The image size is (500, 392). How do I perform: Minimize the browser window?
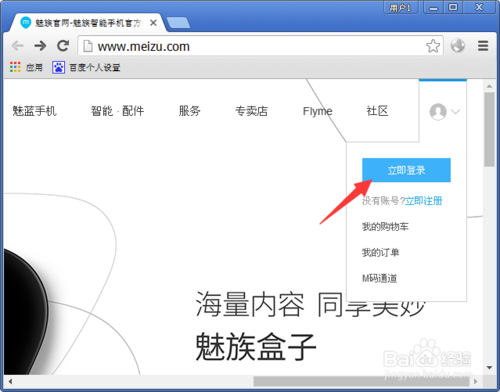[x=433, y=7]
